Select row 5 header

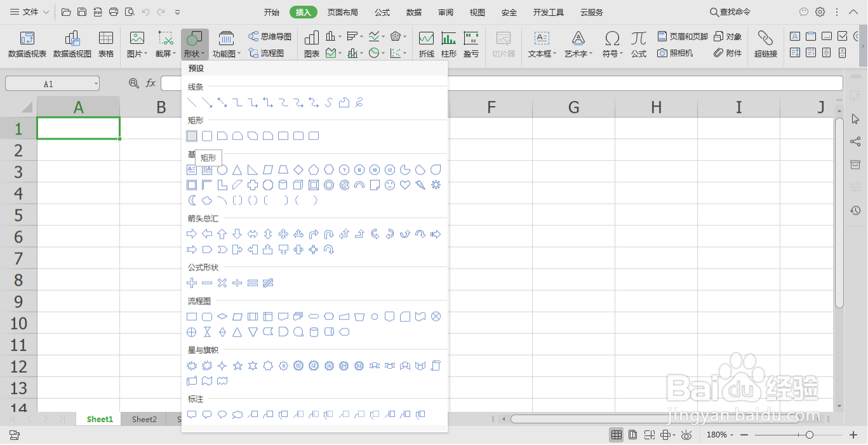coord(18,215)
